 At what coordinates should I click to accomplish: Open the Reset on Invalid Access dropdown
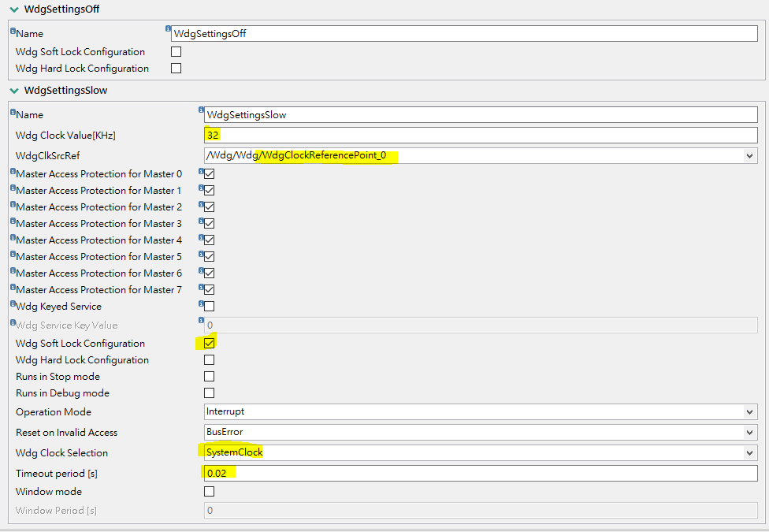coord(749,433)
